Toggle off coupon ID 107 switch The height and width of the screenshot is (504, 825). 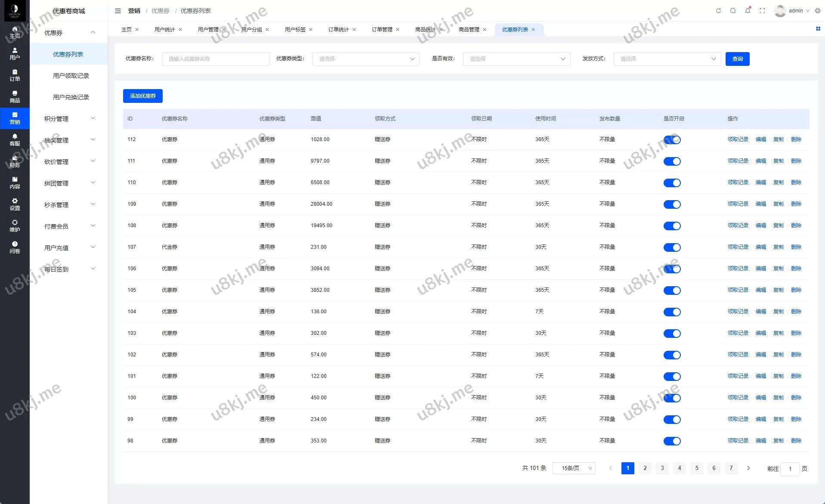coord(672,247)
